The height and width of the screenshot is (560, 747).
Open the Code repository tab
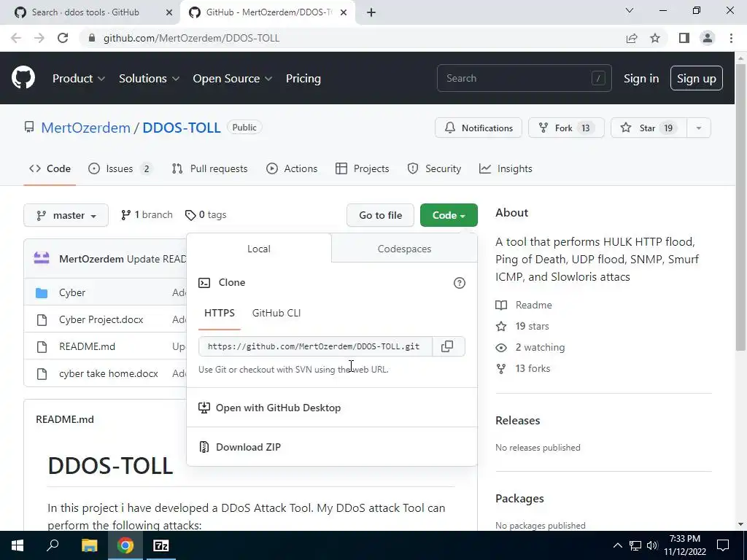click(x=50, y=168)
